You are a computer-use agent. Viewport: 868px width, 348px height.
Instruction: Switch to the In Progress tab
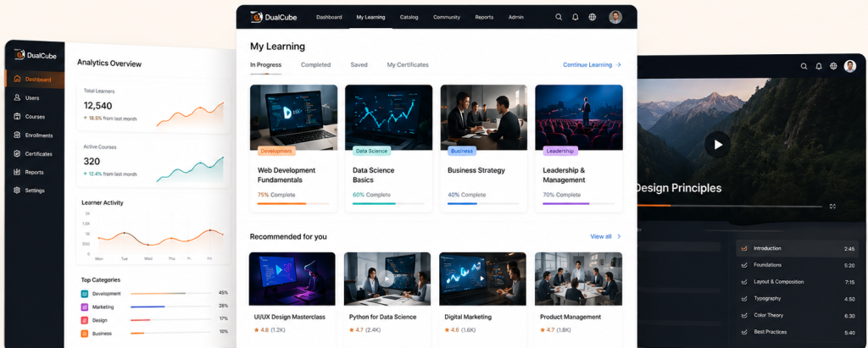[265, 64]
